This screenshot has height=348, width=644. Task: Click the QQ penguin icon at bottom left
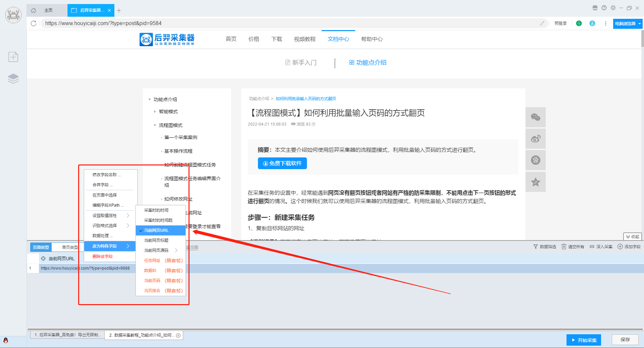pyautogui.click(x=5, y=340)
